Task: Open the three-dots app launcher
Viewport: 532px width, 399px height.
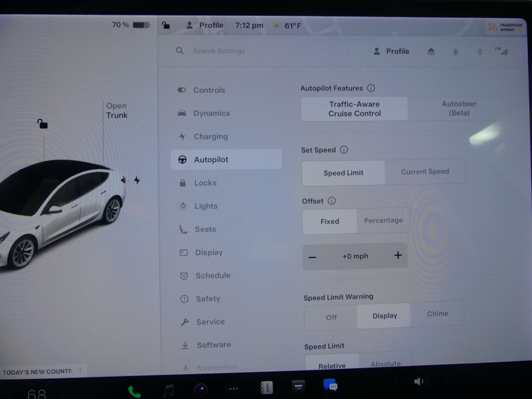Action: (233, 389)
